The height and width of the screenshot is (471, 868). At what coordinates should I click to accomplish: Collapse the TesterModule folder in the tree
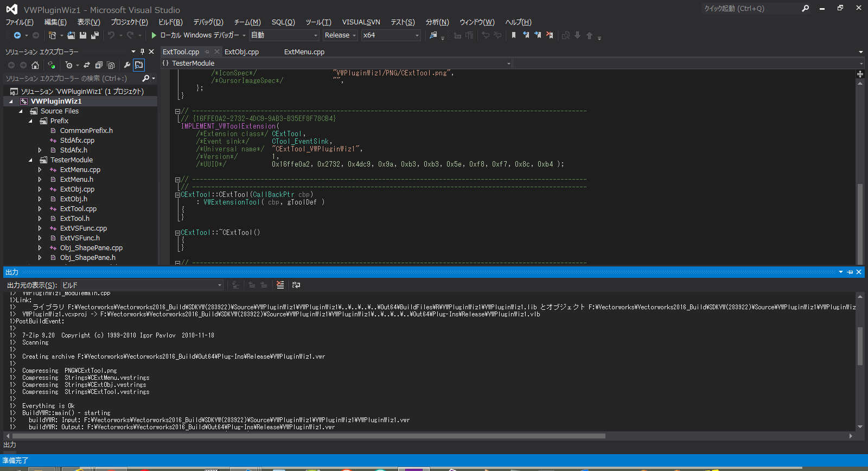tap(30, 160)
